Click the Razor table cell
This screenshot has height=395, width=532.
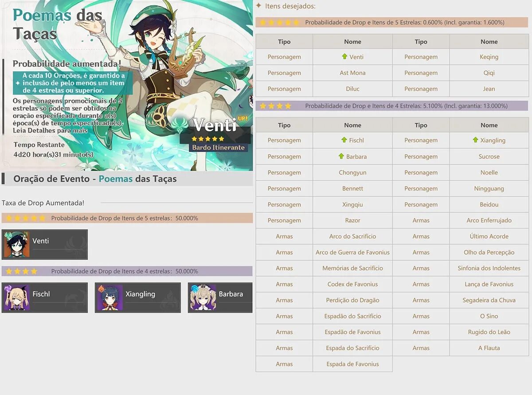352,220
